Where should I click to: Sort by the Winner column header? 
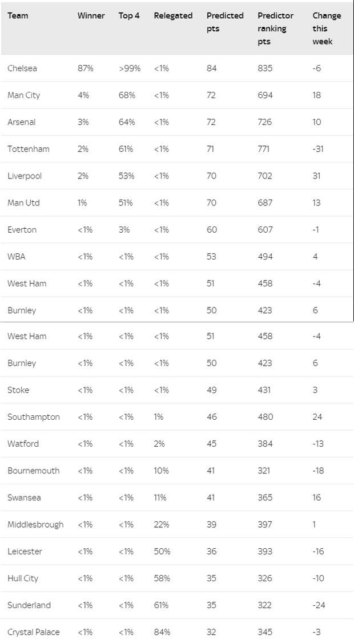91,15
